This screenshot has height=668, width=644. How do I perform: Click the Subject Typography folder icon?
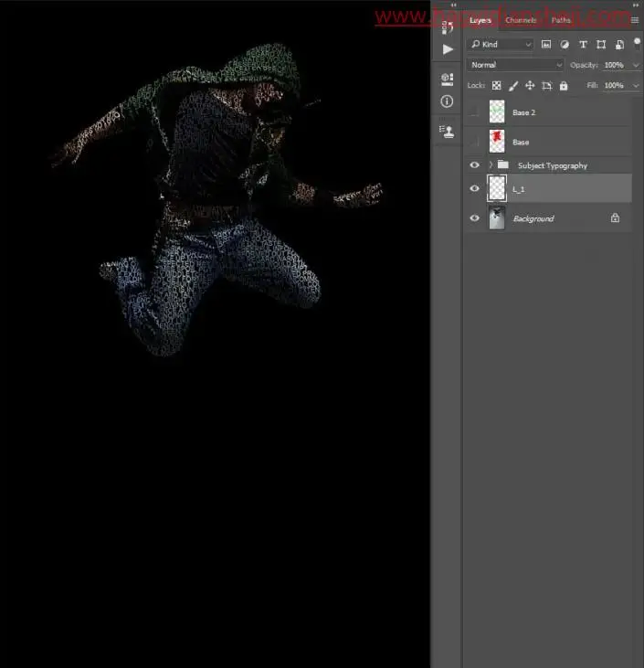click(x=503, y=164)
